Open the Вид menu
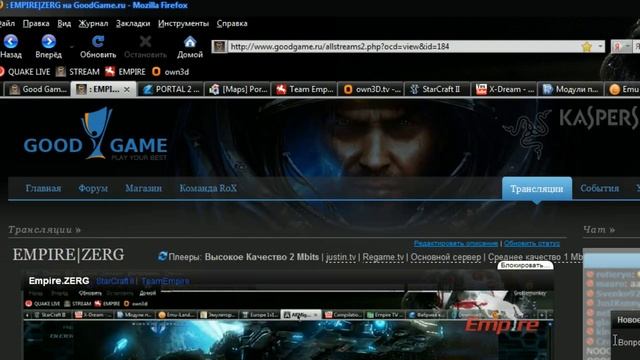 (64, 23)
